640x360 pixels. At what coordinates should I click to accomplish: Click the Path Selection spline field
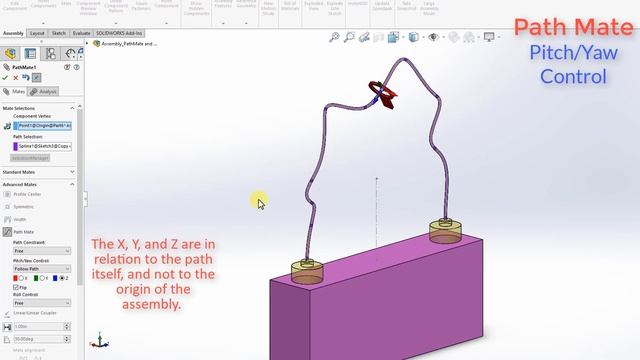[42, 146]
